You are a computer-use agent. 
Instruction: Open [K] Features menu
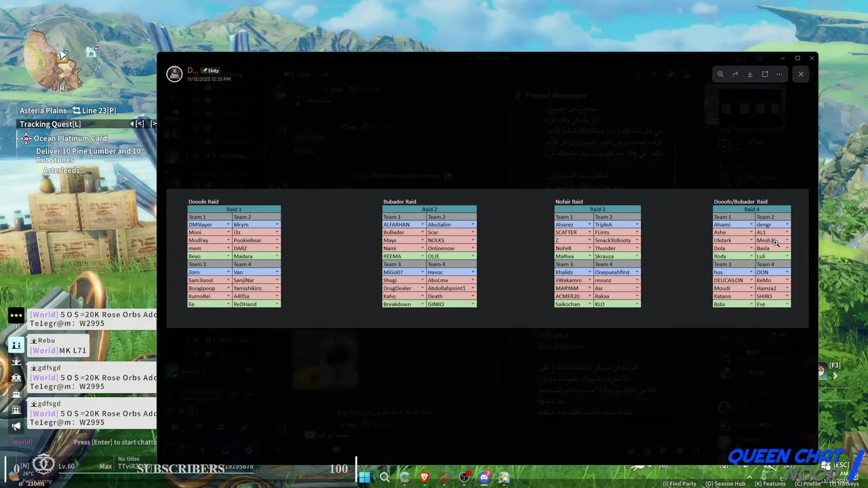click(x=770, y=484)
